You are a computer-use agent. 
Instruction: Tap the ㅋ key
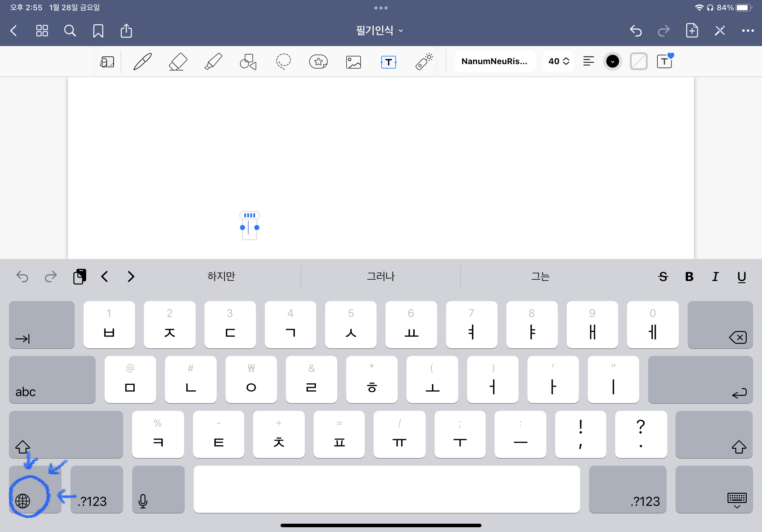[158, 434]
